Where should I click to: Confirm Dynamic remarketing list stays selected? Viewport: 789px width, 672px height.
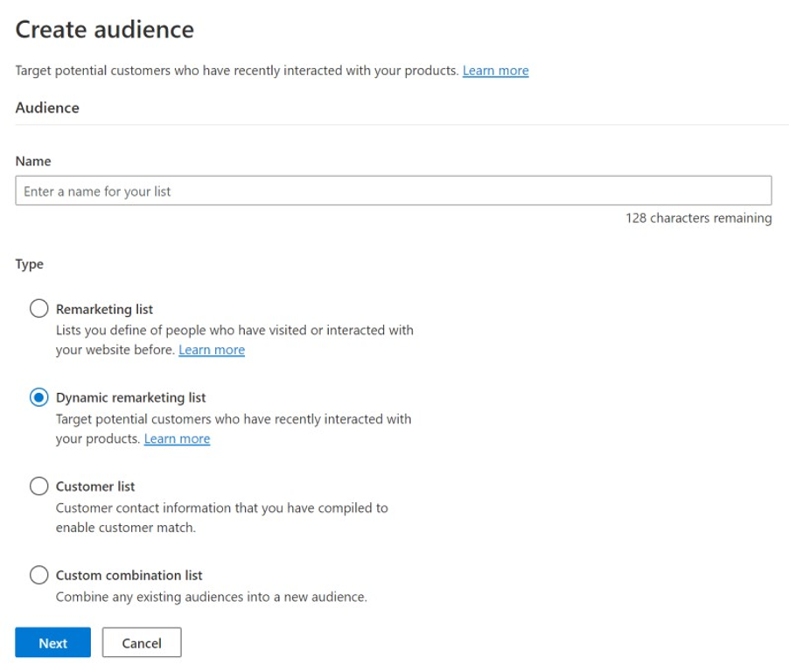pyautogui.click(x=38, y=397)
